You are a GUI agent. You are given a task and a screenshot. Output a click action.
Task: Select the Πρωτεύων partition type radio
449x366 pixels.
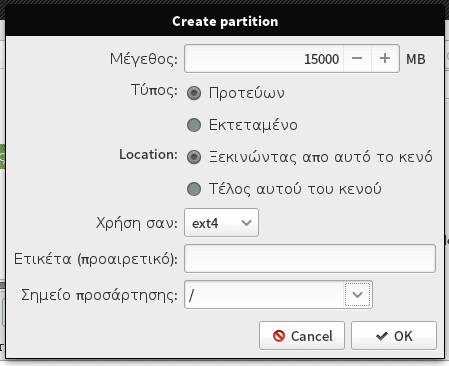[194, 93]
